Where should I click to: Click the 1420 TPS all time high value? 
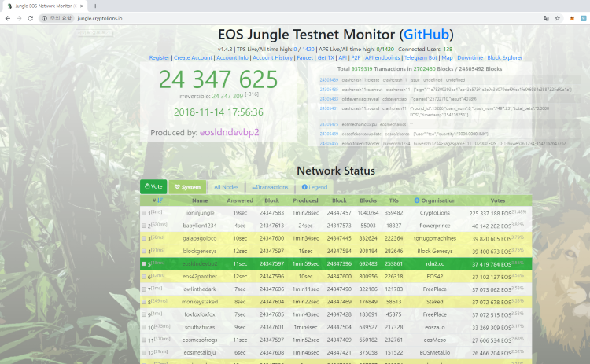[x=308, y=49]
